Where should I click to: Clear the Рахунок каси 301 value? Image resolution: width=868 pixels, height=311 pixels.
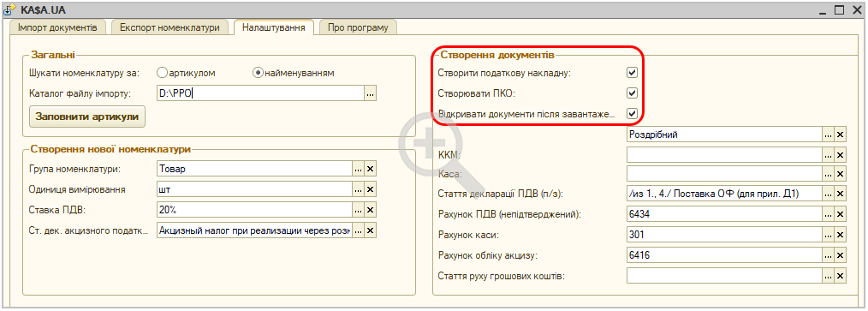841,235
